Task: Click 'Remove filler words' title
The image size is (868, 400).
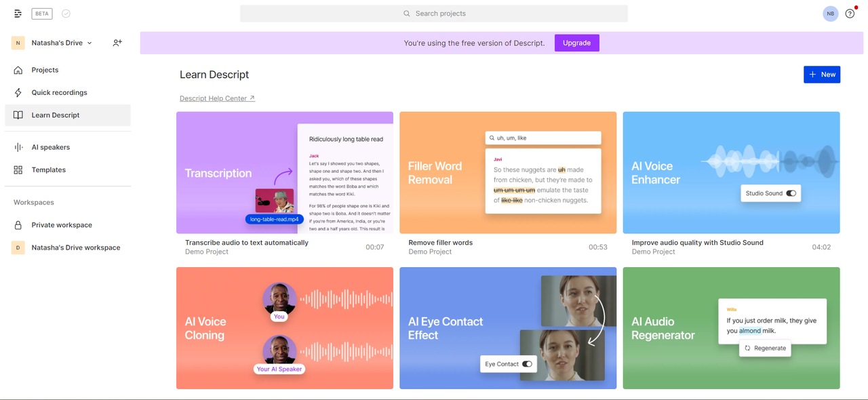Action: pos(441,243)
